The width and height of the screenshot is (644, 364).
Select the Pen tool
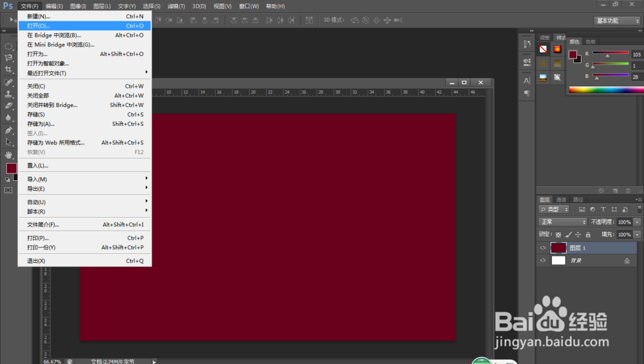click(8, 131)
